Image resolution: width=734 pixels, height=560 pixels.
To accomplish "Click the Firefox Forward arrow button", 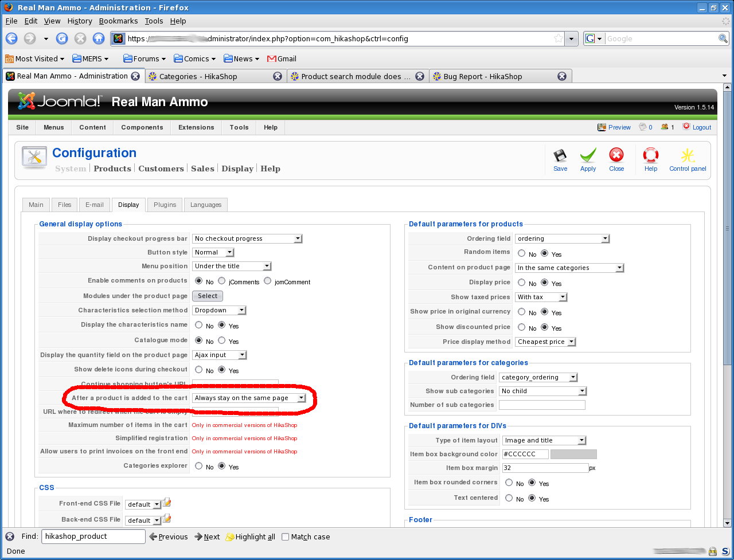I will click(x=30, y=38).
